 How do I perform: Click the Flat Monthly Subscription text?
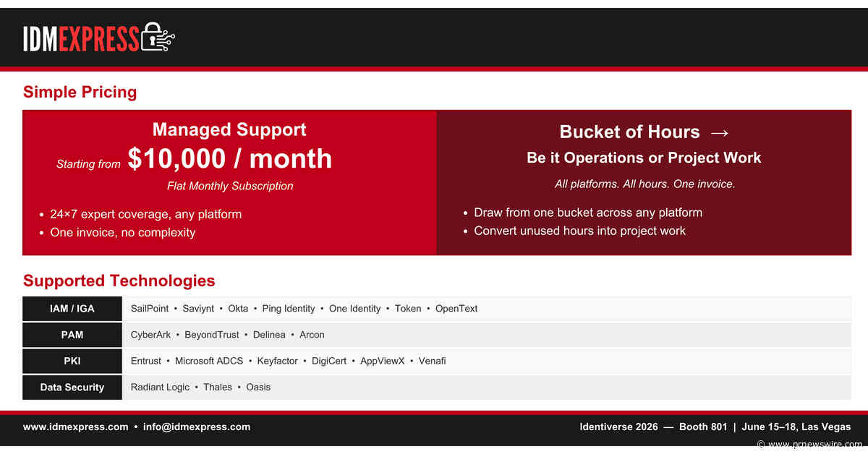(230, 186)
